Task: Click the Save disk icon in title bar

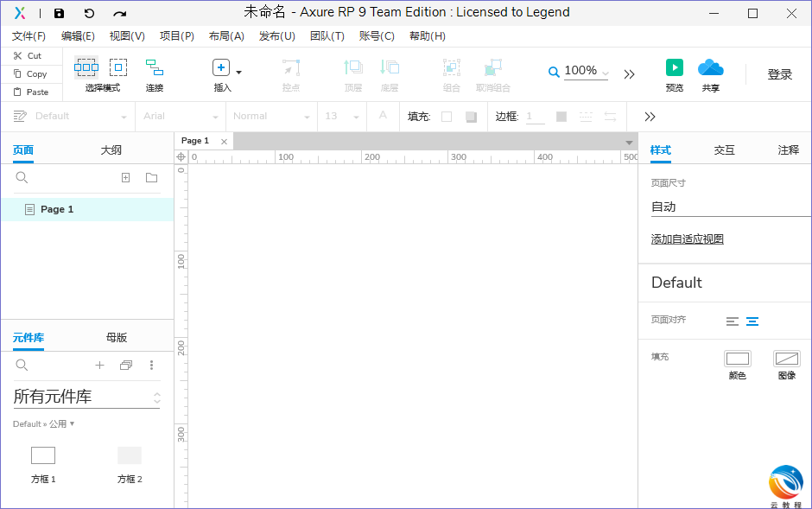Action: [59, 13]
